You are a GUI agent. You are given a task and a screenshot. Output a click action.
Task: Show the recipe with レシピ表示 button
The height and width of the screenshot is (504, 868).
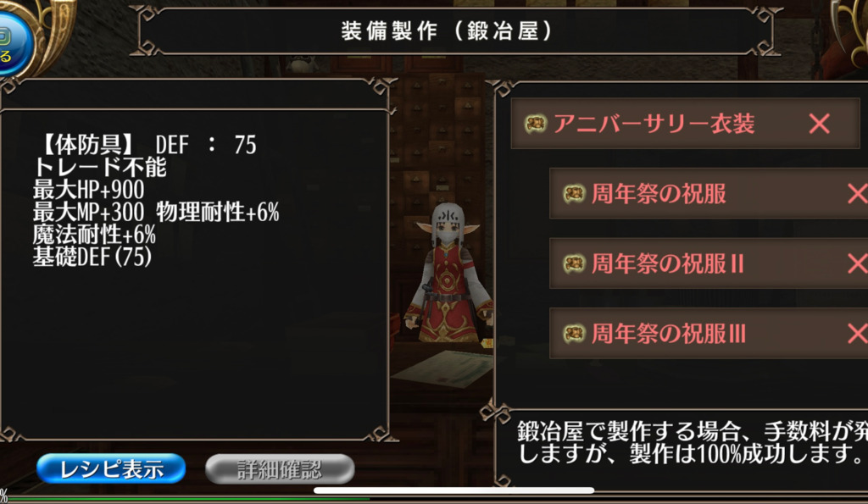[x=111, y=469]
